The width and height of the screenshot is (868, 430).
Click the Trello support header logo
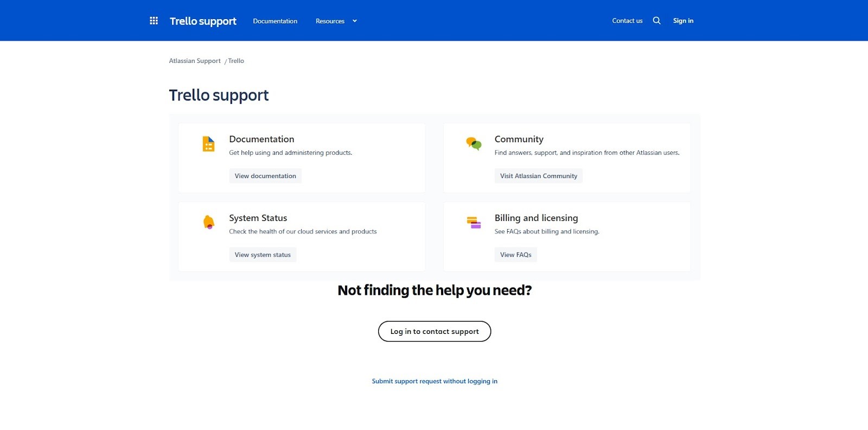click(203, 21)
